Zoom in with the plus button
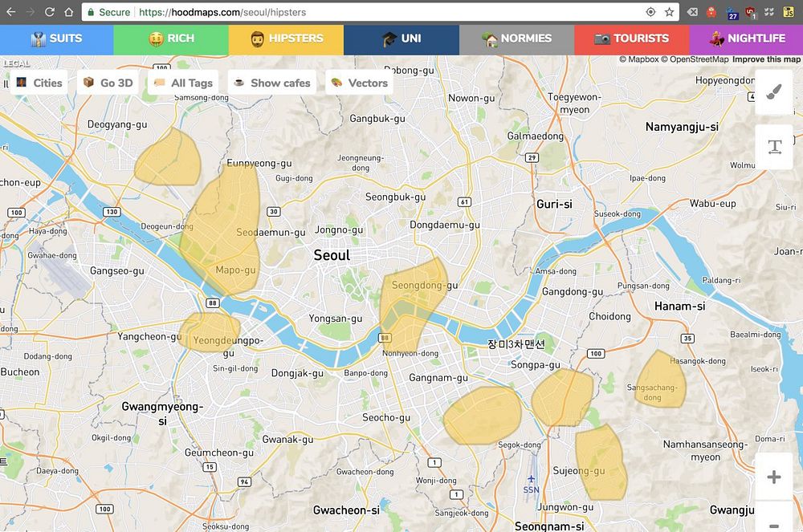Screen dimensions: 803x532 click(774, 477)
